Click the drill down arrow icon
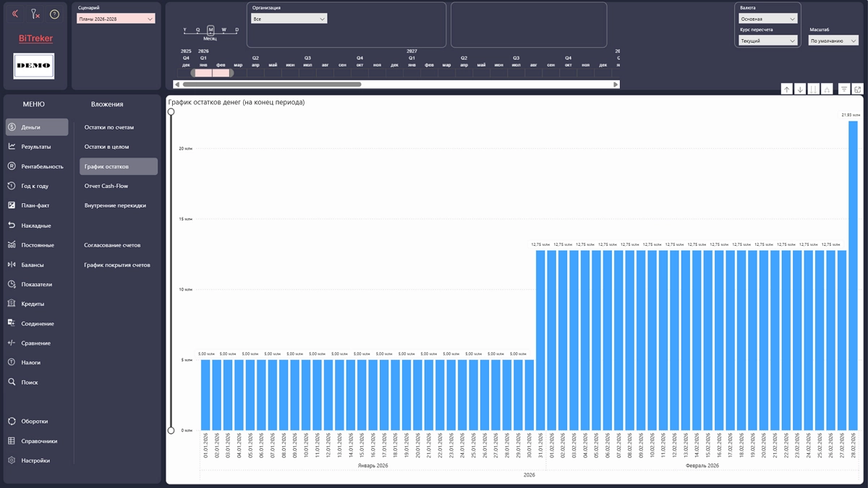 point(800,89)
